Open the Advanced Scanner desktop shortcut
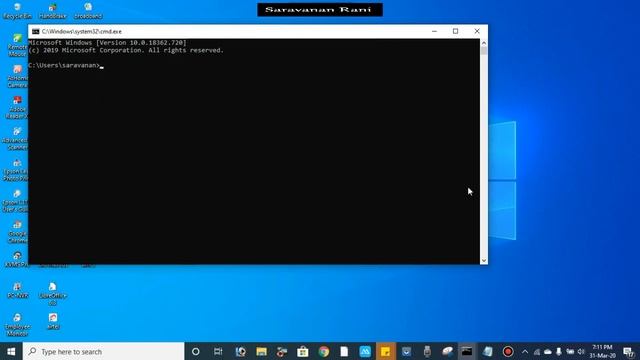The image size is (640, 360). tap(16, 138)
